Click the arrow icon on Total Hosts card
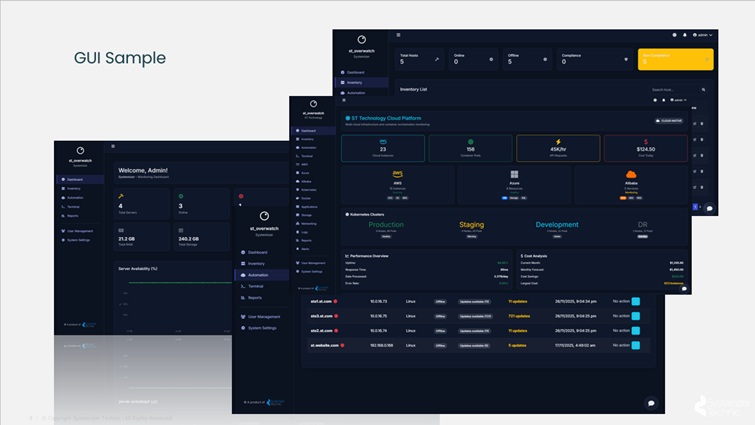 pyautogui.click(x=435, y=59)
